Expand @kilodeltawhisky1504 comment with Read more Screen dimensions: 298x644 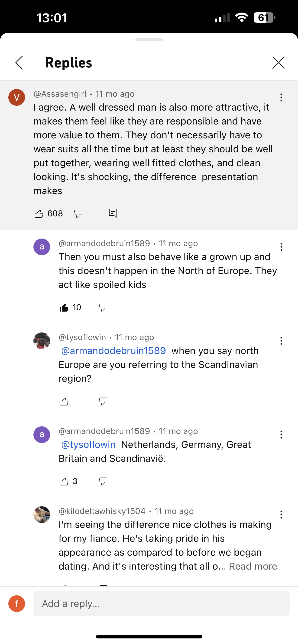point(253,567)
